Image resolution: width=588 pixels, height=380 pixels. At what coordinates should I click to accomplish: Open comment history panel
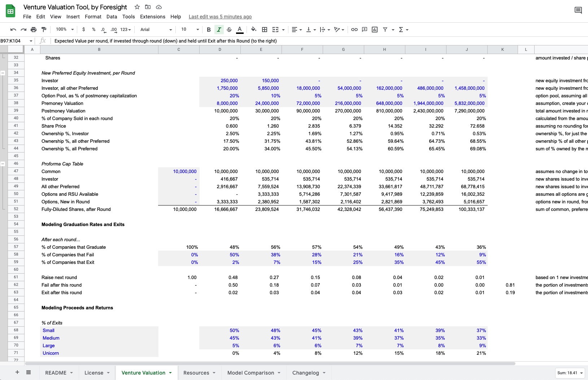578,10
